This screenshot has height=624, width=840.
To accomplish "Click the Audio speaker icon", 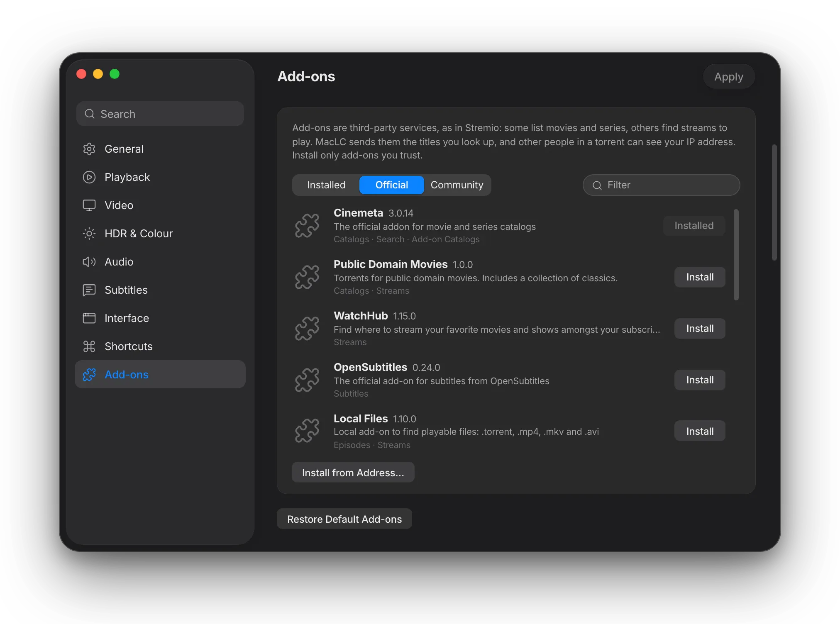I will [89, 262].
